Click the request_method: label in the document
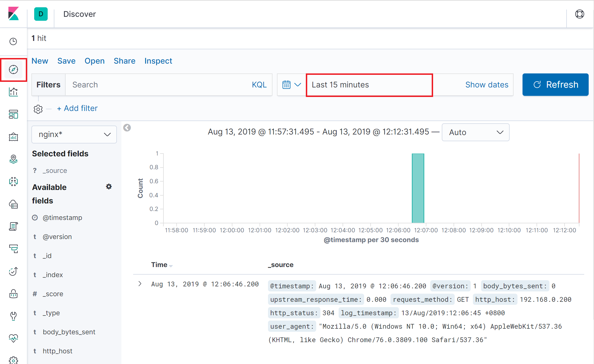Screen dimensions: 594x364 tap(422, 300)
